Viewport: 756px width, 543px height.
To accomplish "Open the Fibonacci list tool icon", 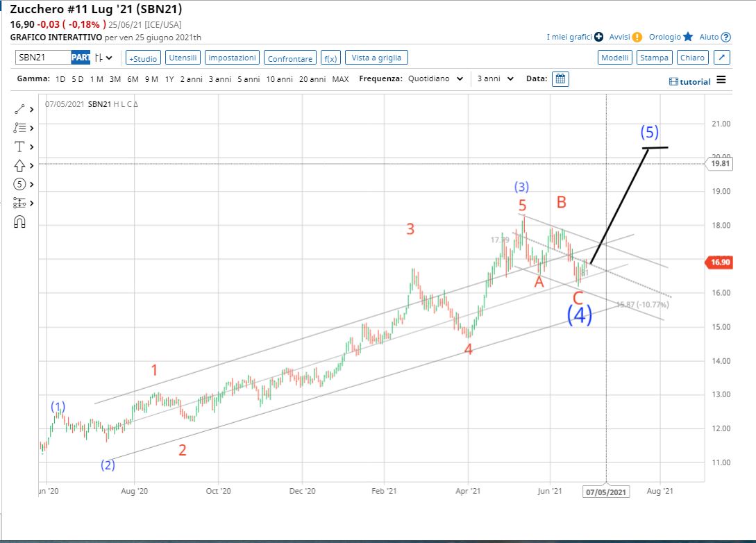I will pyautogui.click(x=19, y=128).
